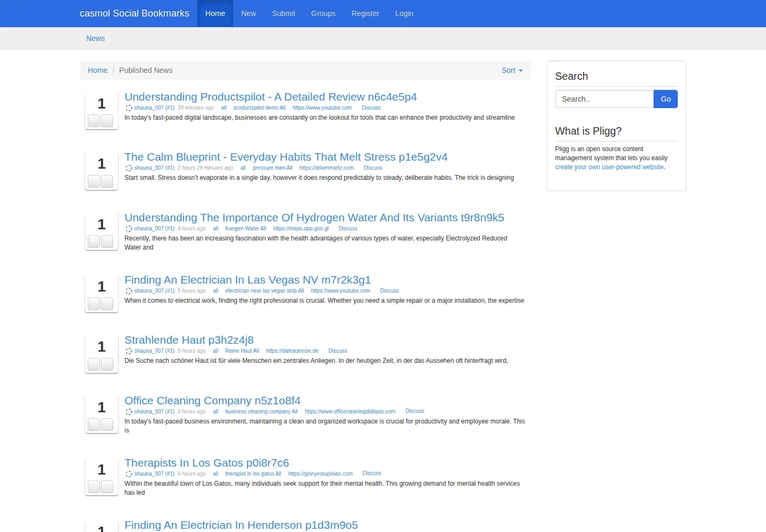
Task: Open the Login page
Action: (404, 13)
